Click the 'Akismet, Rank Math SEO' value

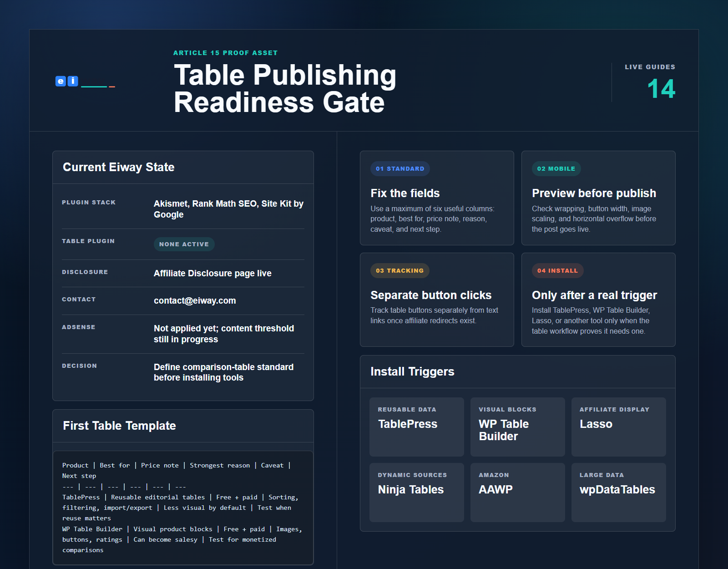(x=228, y=209)
